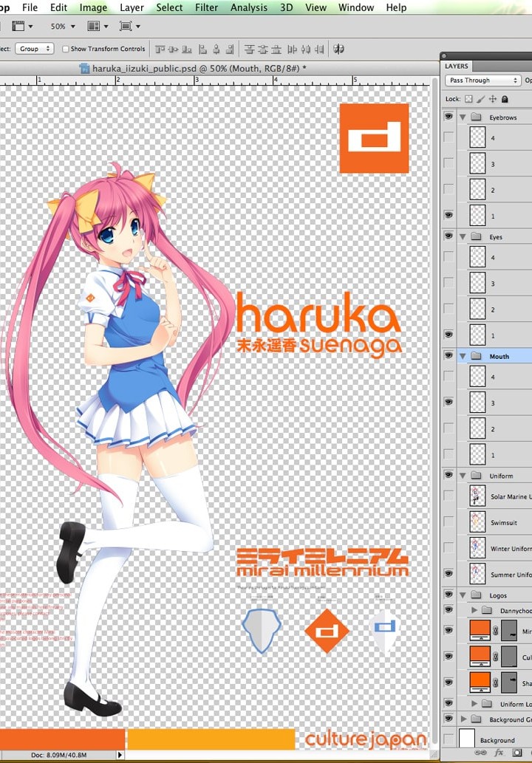Open the Analysis menu
This screenshot has height=763, width=532.
pyautogui.click(x=249, y=7)
